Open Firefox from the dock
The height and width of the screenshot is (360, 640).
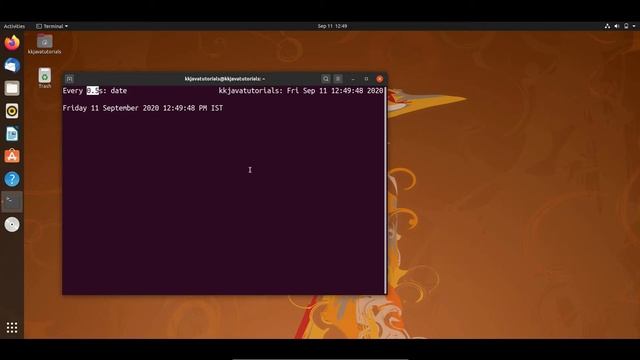click(x=12, y=42)
